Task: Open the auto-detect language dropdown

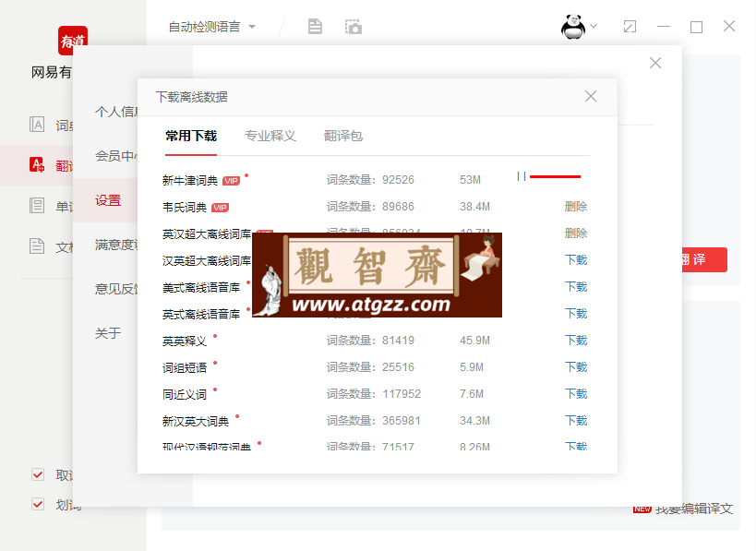Action: click(x=211, y=27)
